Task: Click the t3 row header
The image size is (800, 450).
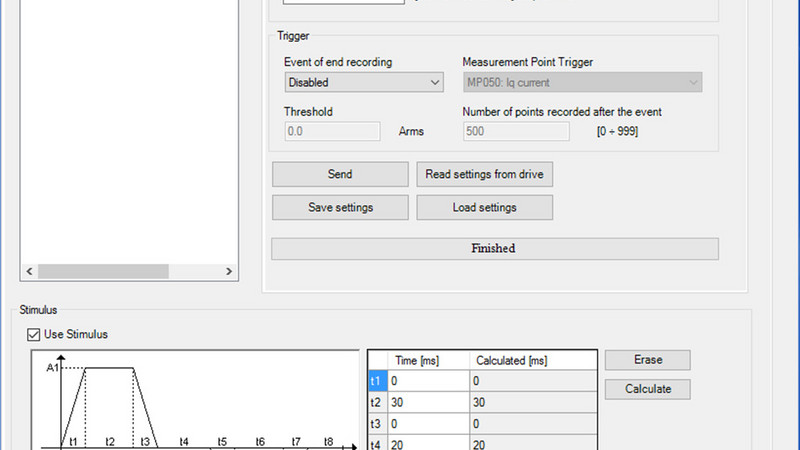Action: point(377,423)
